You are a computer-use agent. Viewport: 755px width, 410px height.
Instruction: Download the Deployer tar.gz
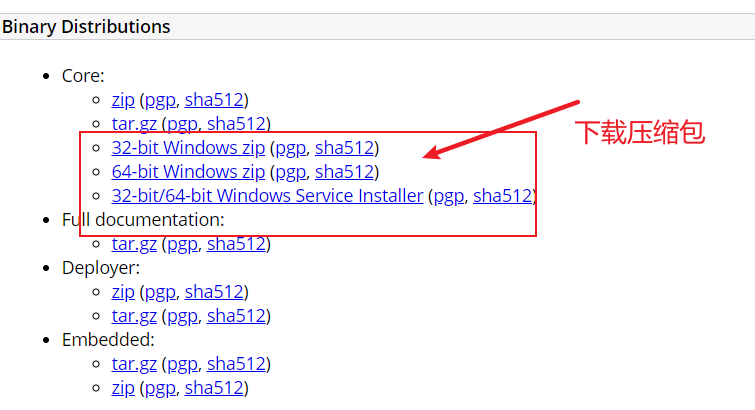[x=134, y=316]
